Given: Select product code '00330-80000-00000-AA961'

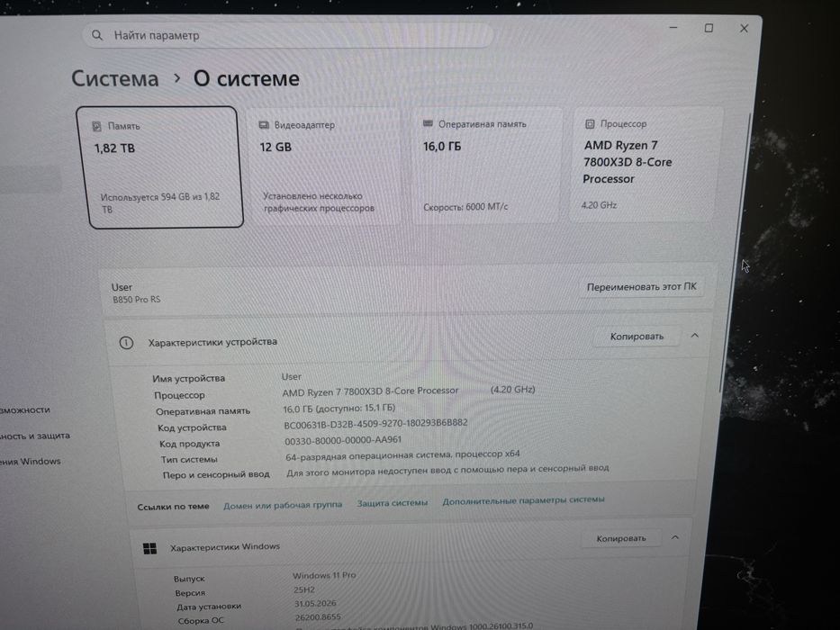Looking at the screenshot, I should pos(343,440).
